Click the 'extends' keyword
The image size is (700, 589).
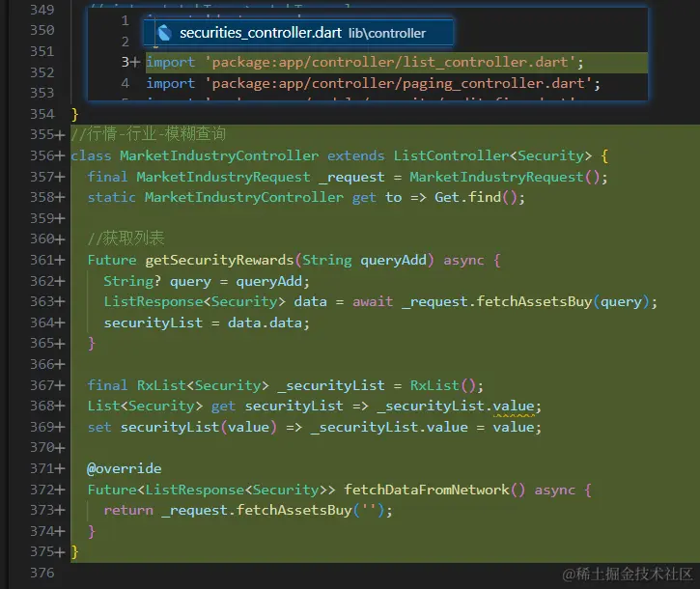(356, 155)
